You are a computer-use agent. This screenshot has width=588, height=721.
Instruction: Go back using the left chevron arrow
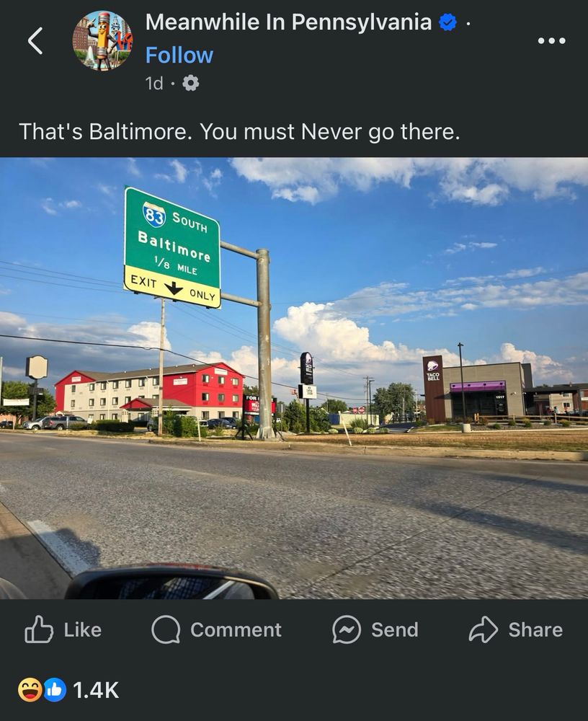35,40
